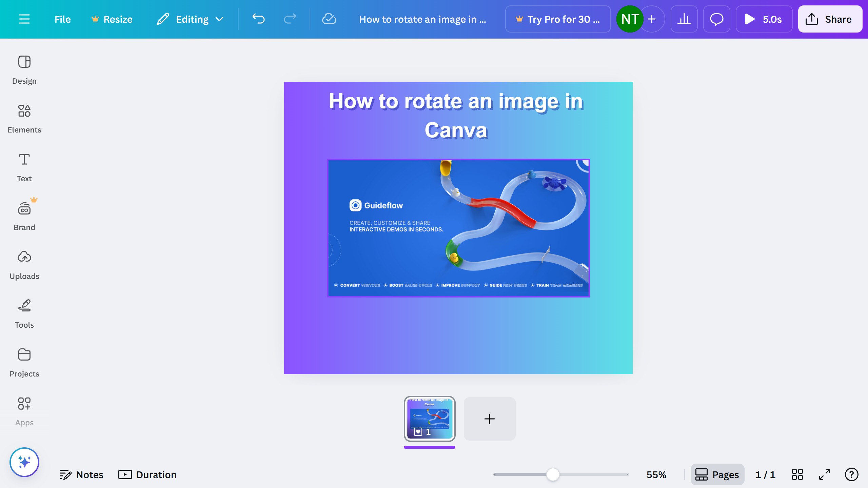The width and height of the screenshot is (868, 488).
Task: Click the undo arrow icon
Action: pos(258,19)
